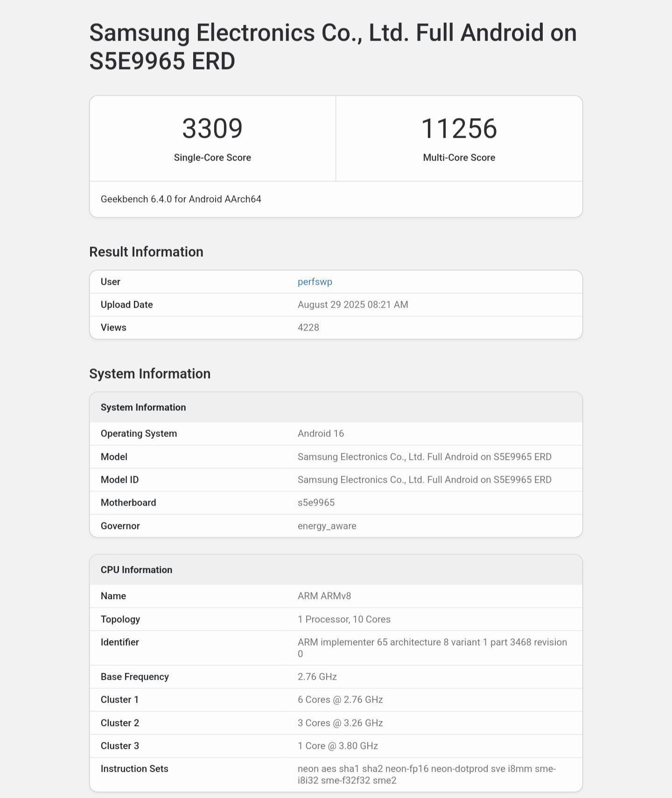
Task: Click the large "System Information" section heading
Action: tap(150, 374)
